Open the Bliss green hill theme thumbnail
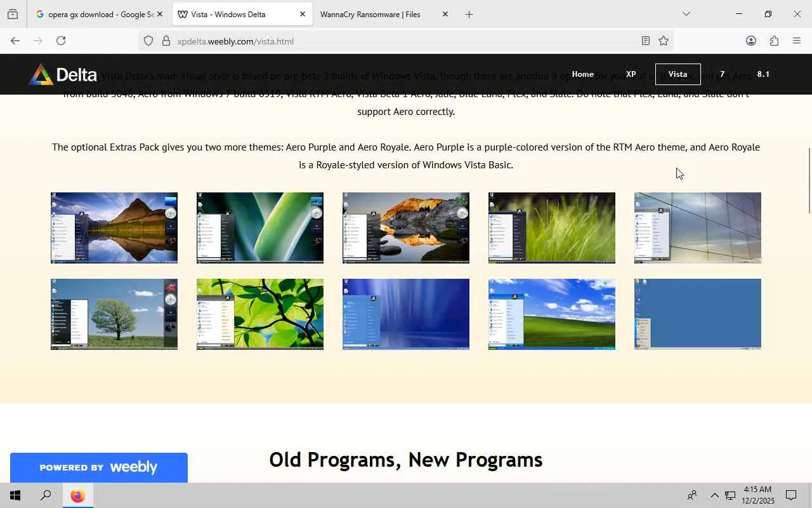The width and height of the screenshot is (812, 508). [552, 314]
